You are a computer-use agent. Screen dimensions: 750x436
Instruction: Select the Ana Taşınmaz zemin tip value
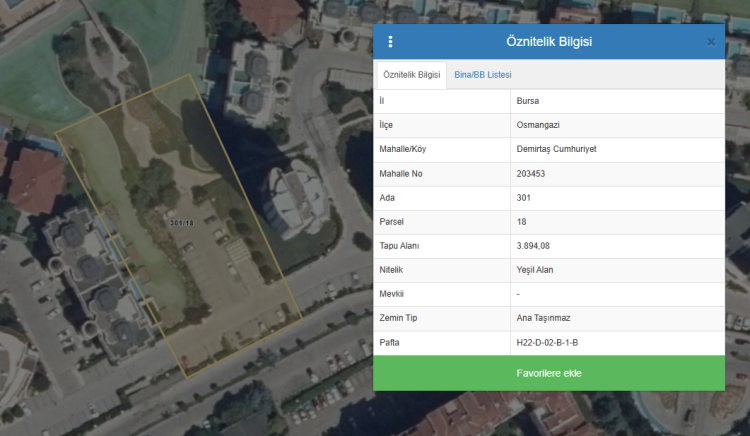543,318
